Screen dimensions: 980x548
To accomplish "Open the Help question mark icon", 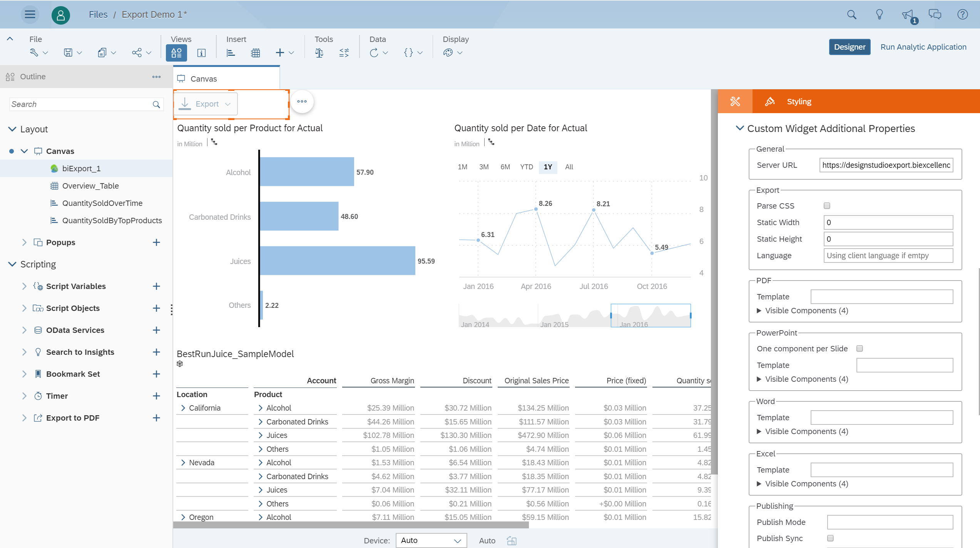I will (x=962, y=15).
